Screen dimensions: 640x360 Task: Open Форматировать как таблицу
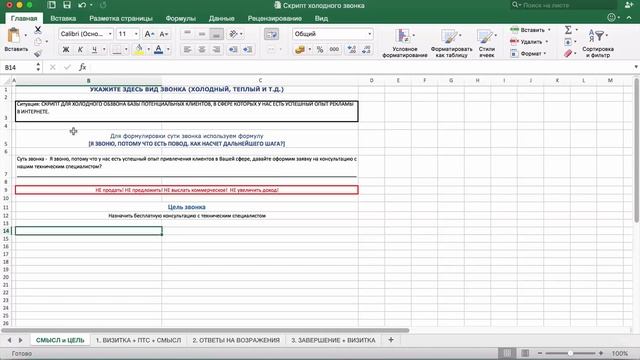[451, 42]
